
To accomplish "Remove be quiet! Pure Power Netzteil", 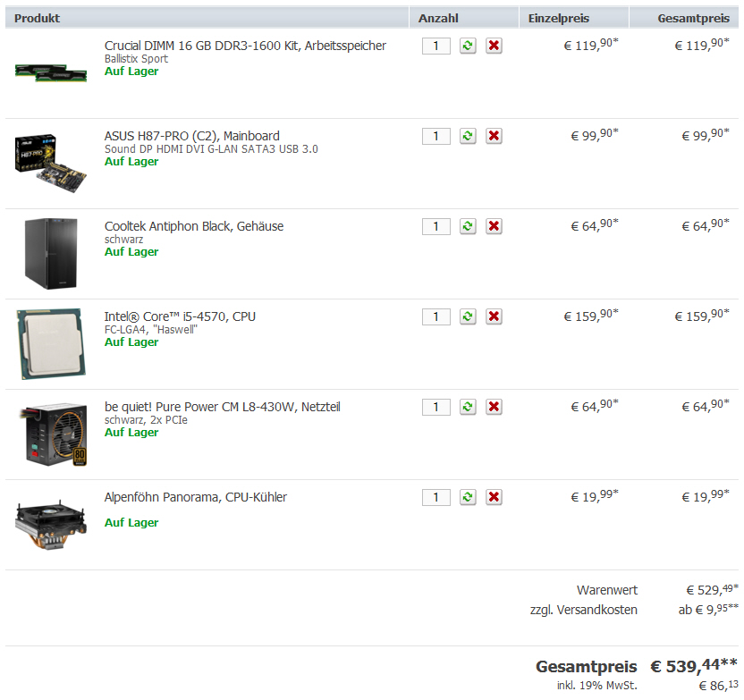I will tap(494, 407).
